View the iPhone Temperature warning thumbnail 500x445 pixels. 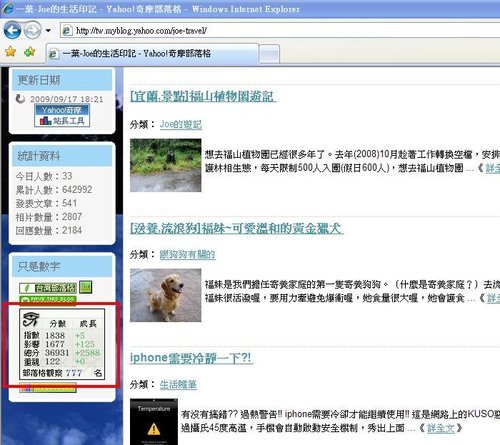[154, 422]
